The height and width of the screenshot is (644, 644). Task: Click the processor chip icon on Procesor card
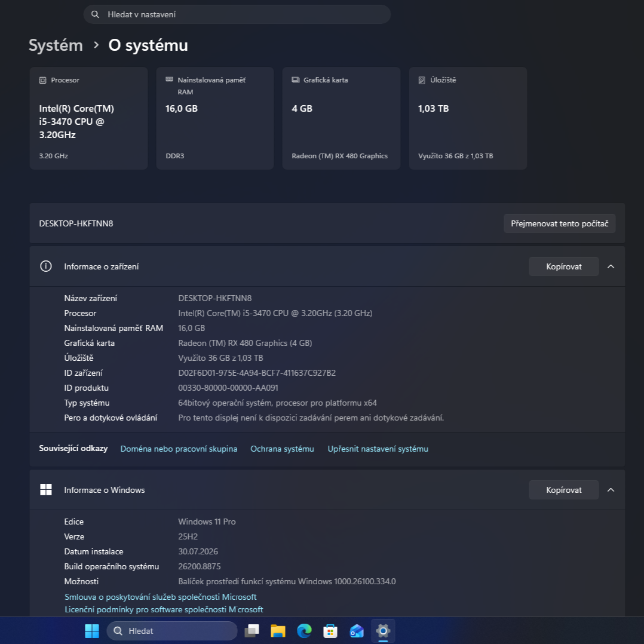coord(43,80)
